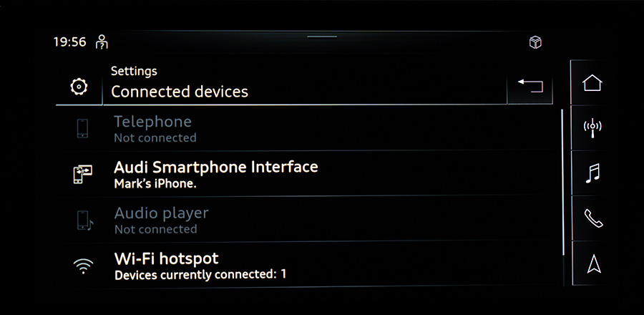The height and width of the screenshot is (315, 644).
Task: Open the Phone handset icon
Action: tap(592, 218)
